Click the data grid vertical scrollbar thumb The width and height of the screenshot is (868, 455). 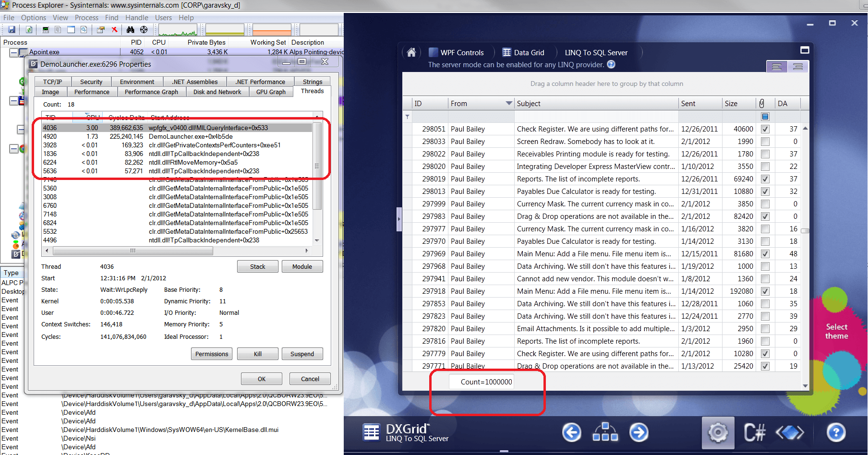click(805, 231)
